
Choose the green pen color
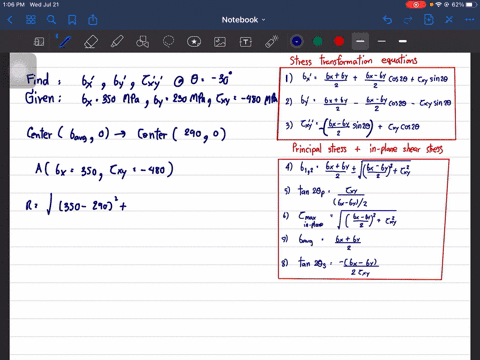pyautogui.click(x=318, y=41)
